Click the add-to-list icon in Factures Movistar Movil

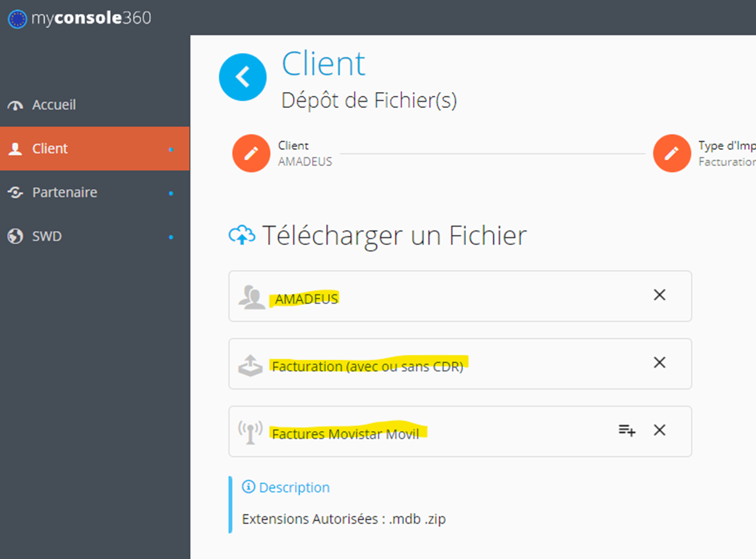[627, 430]
